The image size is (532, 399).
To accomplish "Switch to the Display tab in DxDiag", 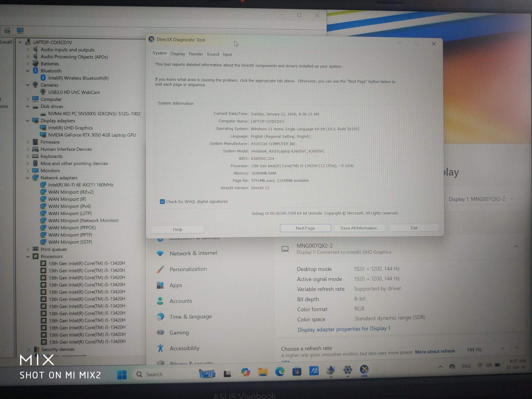I will pyautogui.click(x=178, y=54).
